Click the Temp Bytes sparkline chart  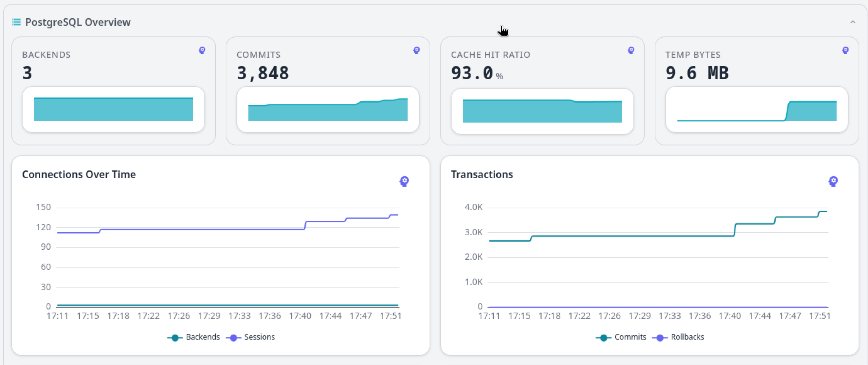click(757, 109)
